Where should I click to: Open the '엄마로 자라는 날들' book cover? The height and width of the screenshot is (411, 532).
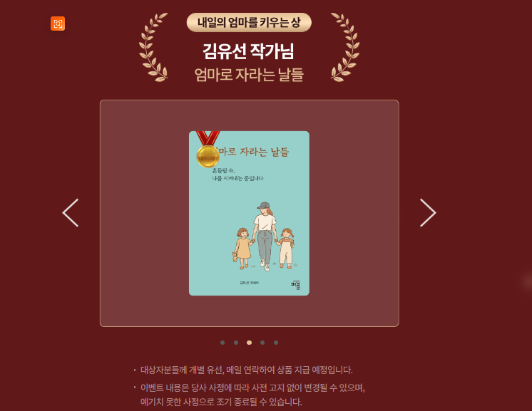pos(249,213)
